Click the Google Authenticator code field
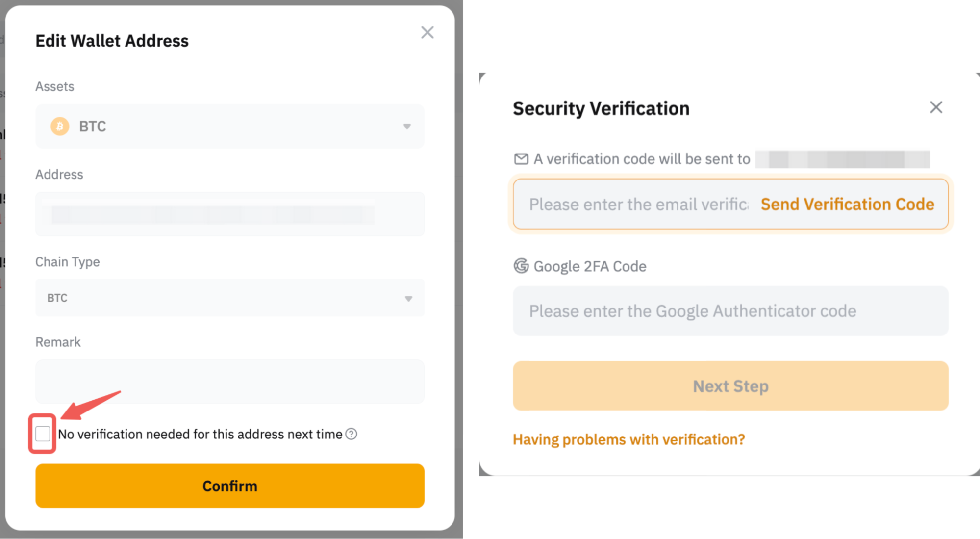The height and width of the screenshot is (539, 980). (730, 311)
